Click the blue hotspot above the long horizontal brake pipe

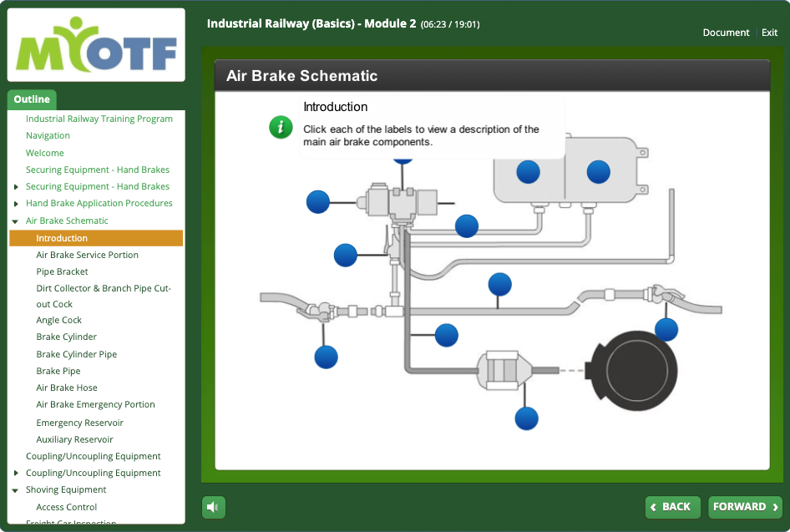point(499,284)
